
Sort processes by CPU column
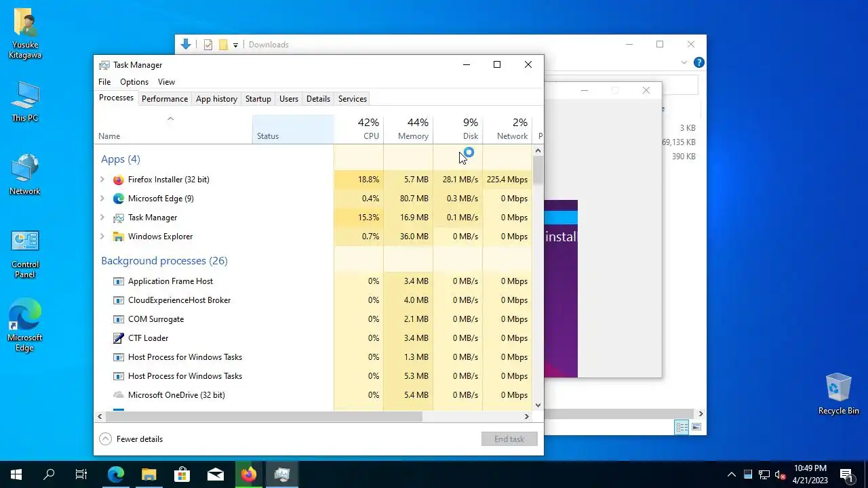click(x=359, y=129)
